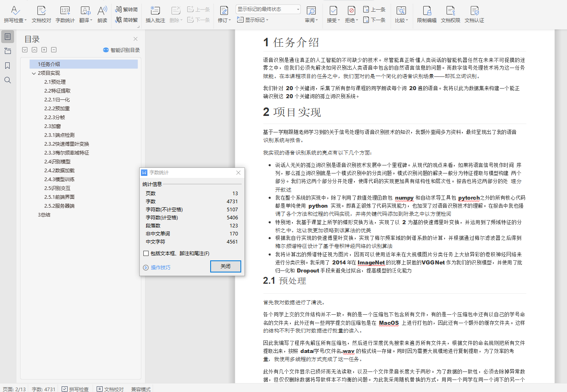
Task: Jump to 2.1预处理 in the outline
Action: [55, 82]
